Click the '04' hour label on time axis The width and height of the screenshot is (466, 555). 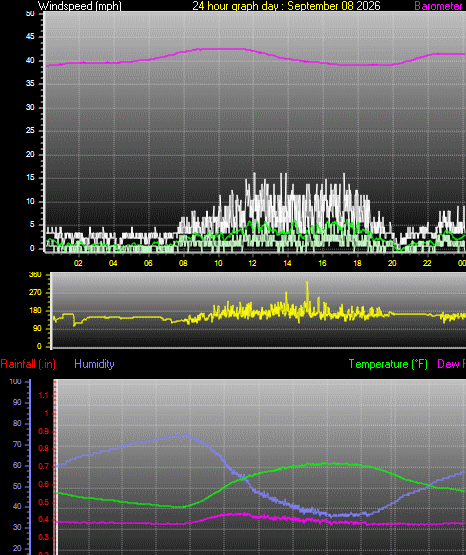pos(113,263)
